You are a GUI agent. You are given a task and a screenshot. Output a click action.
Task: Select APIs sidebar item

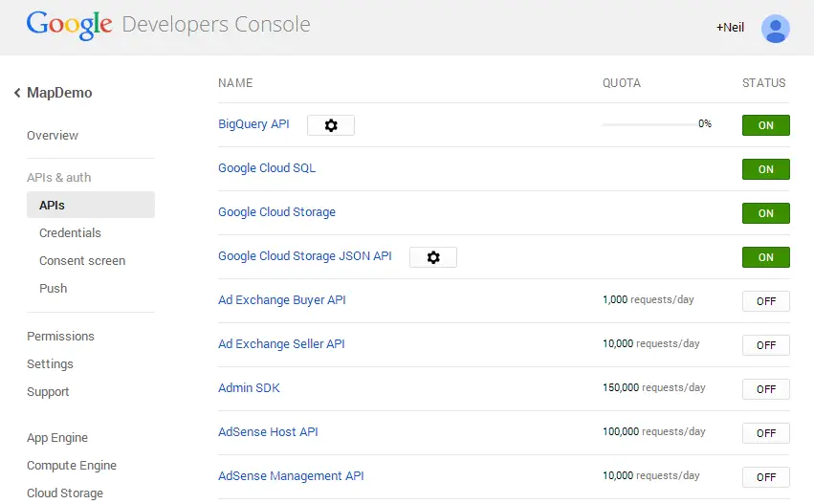tap(91, 205)
